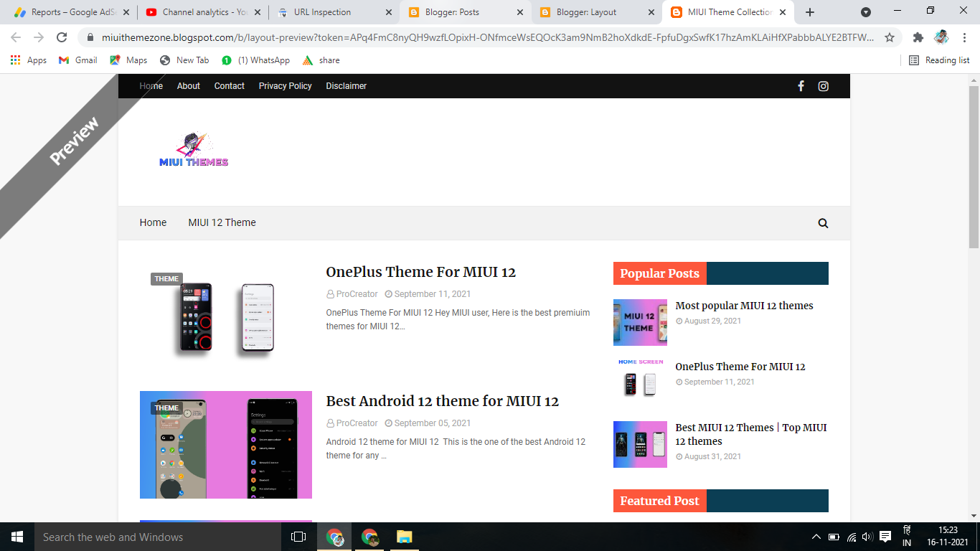Select MIUI 12 Theme in navigation bar
Image resolution: width=980 pixels, height=551 pixels.
pos(222,223)
